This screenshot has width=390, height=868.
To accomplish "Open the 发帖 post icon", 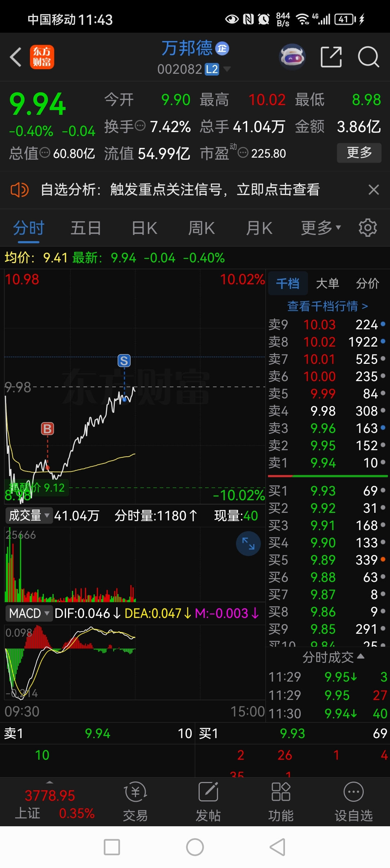I will point(208,802).
